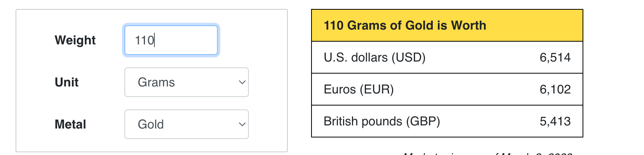Click the number 110 in the results heading
The image size is (644, 155).
click(x=334, y=25)
